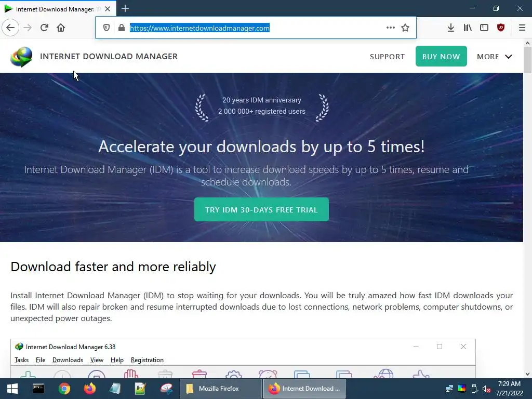Screen dimensions: 532x399
Task: Switch to Internet Download taskbar window
Action: [304, 389]
